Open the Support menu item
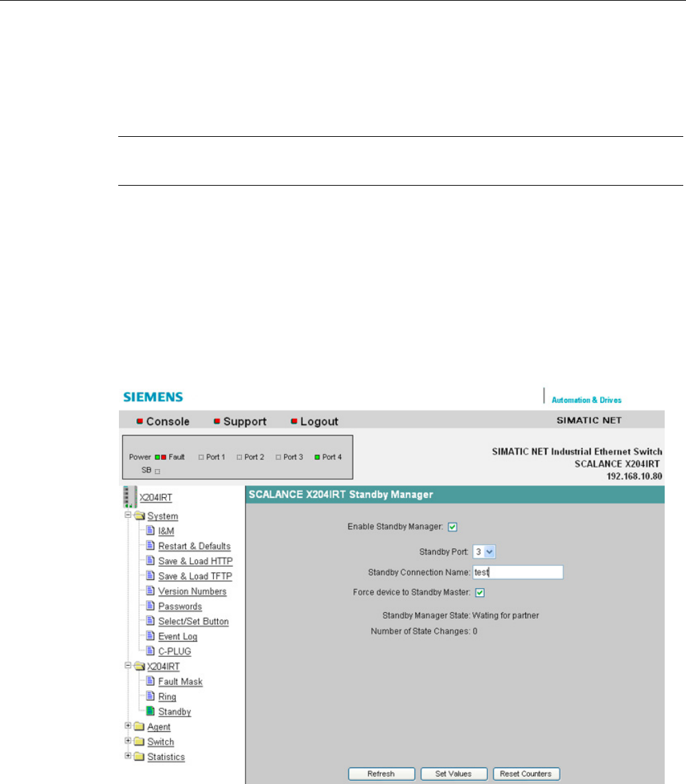Screen dimensions: 686x784 click(x=244, y=422)
